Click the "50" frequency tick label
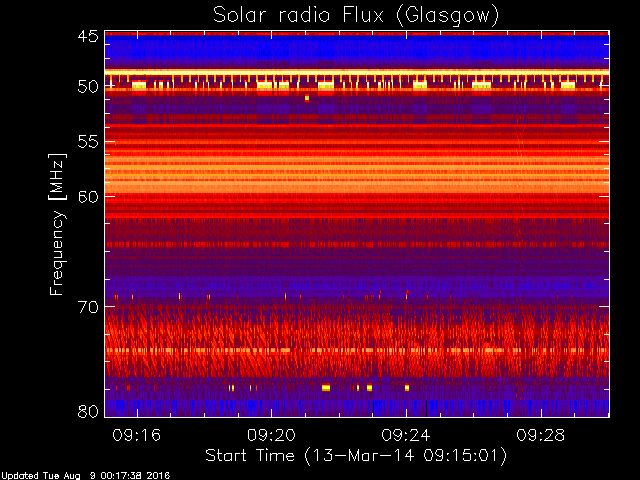This screenshot has height=480, width=640. tap(88, 87)
